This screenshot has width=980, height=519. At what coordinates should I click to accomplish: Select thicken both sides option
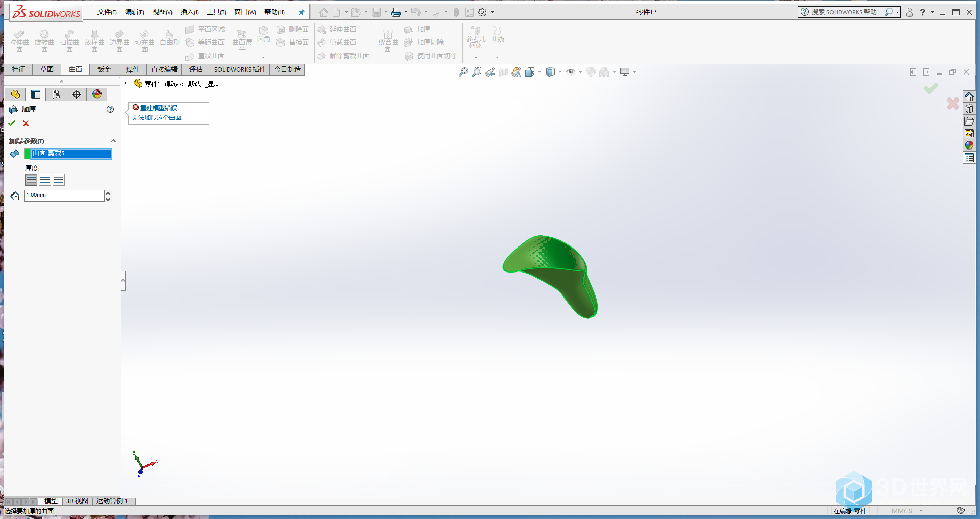click(x=45, y=180)
